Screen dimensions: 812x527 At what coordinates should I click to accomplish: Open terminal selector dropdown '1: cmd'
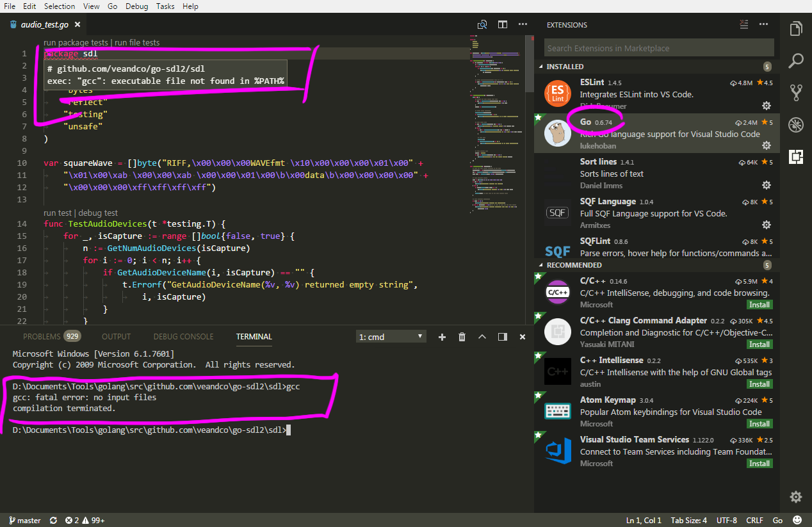coord(391,337)
